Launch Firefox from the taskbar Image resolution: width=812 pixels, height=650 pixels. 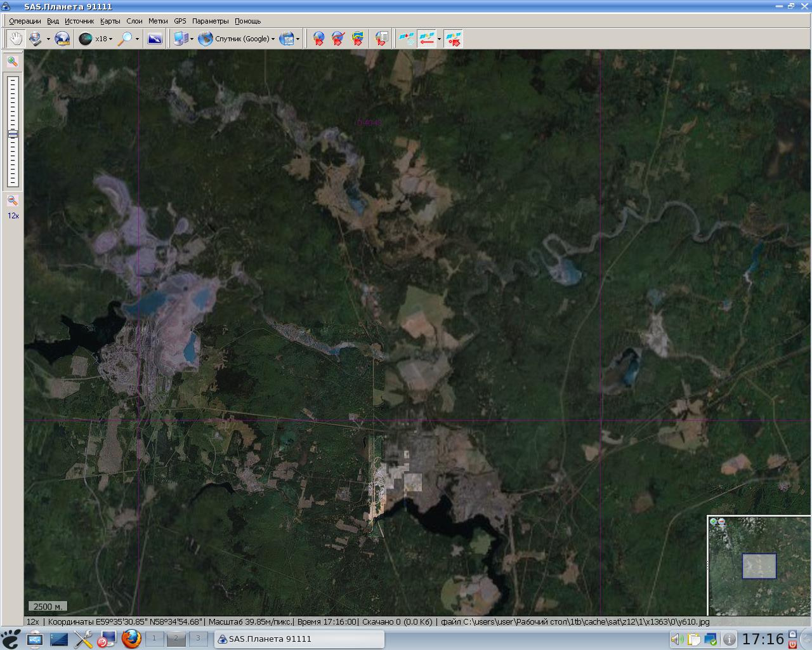point(131,639)
